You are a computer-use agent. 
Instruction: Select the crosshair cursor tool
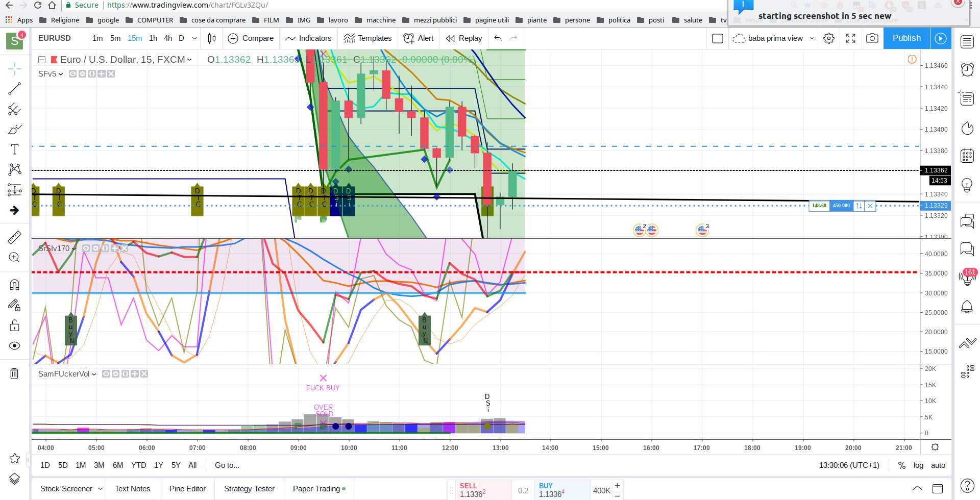[14, 68]
